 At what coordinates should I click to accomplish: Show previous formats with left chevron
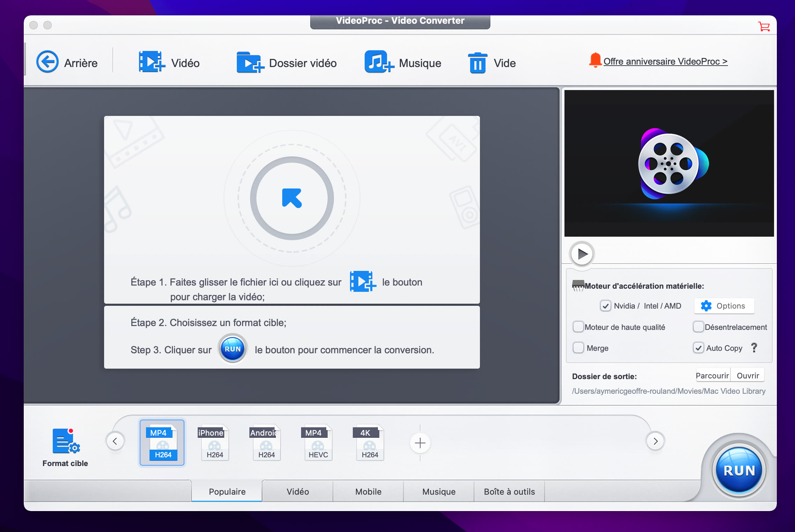(x=115, y=441)
